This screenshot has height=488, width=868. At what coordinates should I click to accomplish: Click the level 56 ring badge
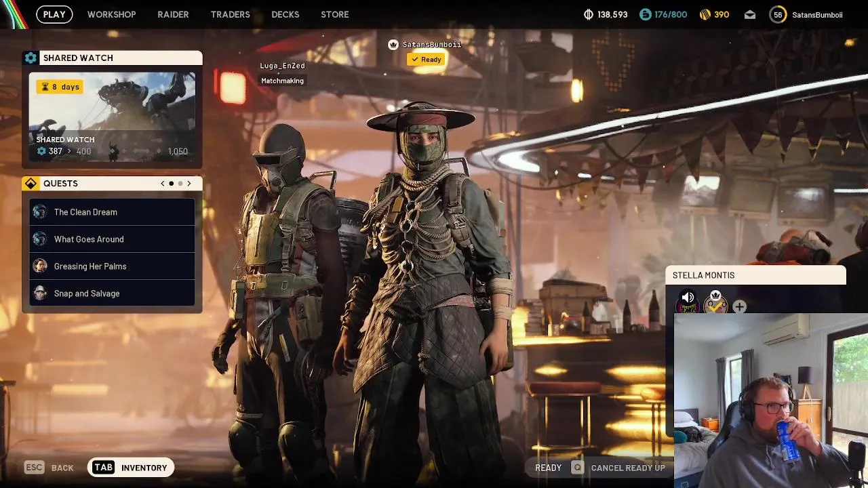(778, 14)
